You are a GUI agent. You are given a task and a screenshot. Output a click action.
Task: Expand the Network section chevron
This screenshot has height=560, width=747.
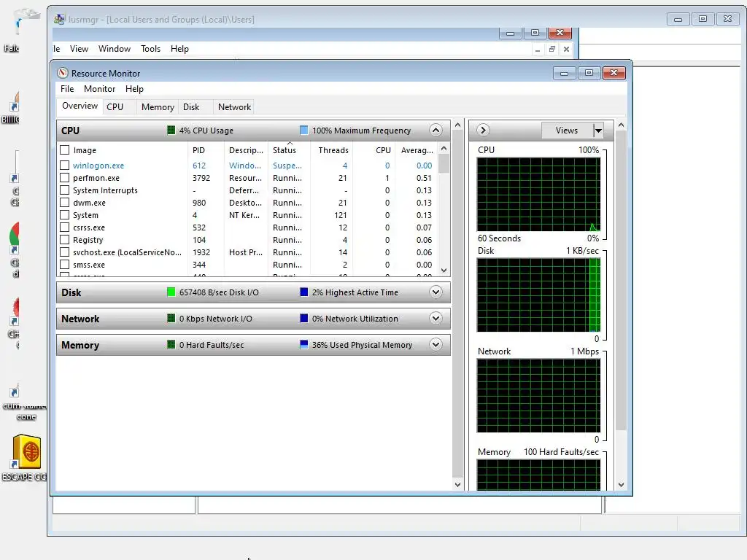point(436,318)
